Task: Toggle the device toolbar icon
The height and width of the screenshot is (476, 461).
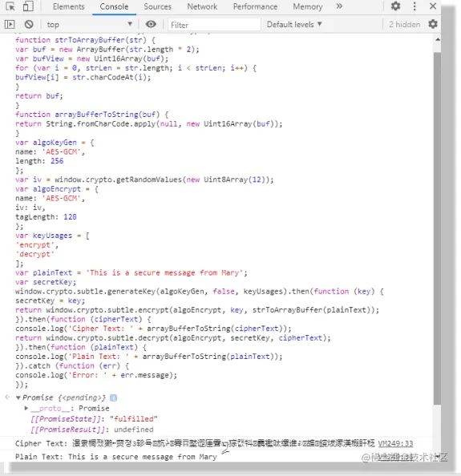Action: 28,6
